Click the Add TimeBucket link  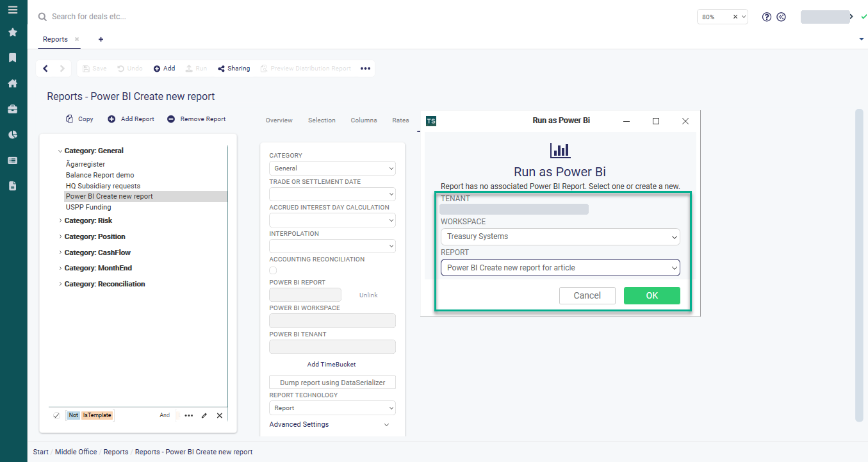pyautogui.click(x=331, y=365)
